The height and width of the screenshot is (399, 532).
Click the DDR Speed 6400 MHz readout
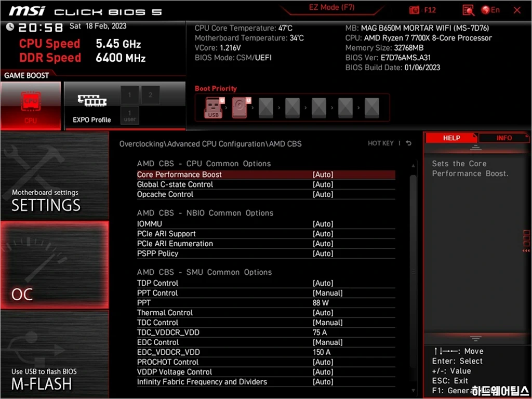(x=83, y=58)
